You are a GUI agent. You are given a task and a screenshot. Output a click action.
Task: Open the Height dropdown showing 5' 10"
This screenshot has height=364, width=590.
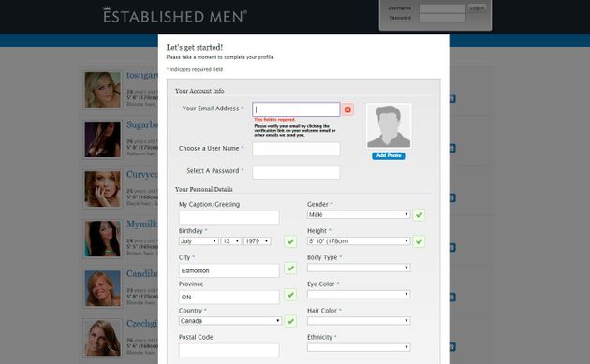click(359, 241)
